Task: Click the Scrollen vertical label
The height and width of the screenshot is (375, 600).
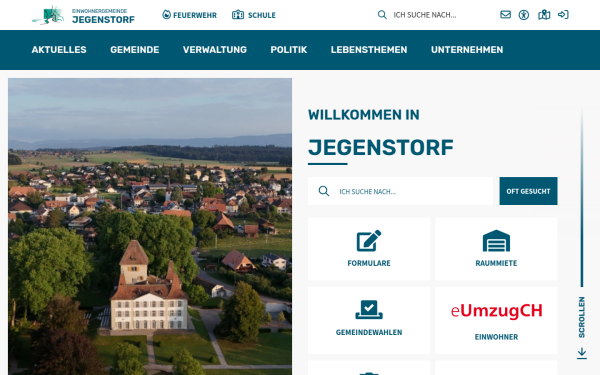Action: coord(582,317)
